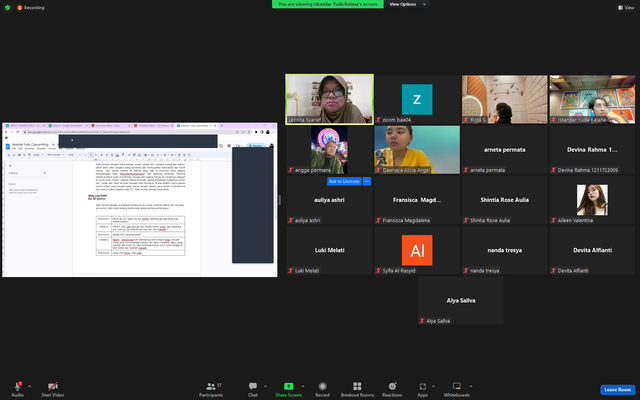Click the shared Google Docs screen view
Viewport: 640px width, 400px height.
pyautogui.click(x=140, y=200)
